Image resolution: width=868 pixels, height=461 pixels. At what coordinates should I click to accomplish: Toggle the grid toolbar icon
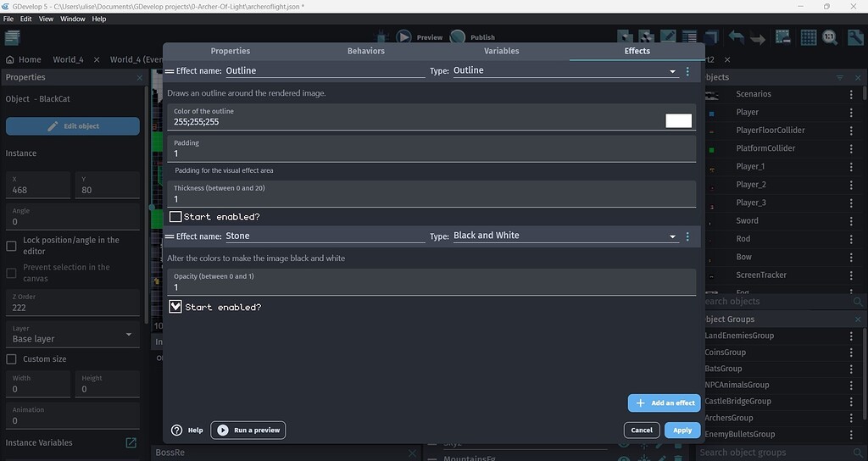808,37
